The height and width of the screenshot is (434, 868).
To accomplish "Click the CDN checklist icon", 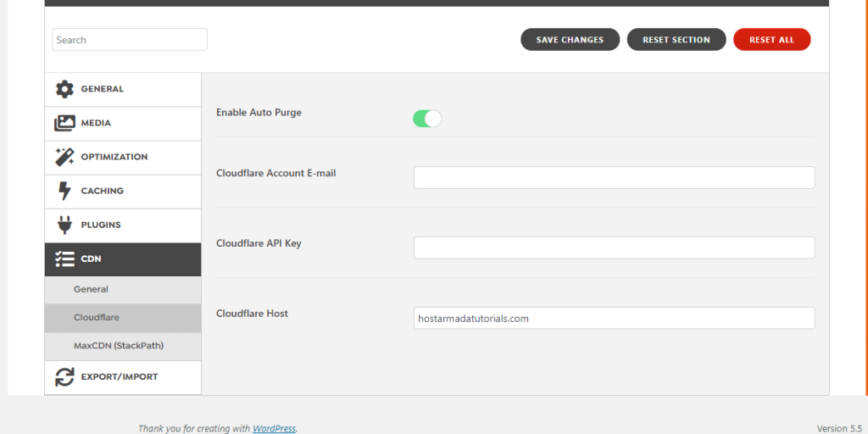I will [x=64, y=259].
